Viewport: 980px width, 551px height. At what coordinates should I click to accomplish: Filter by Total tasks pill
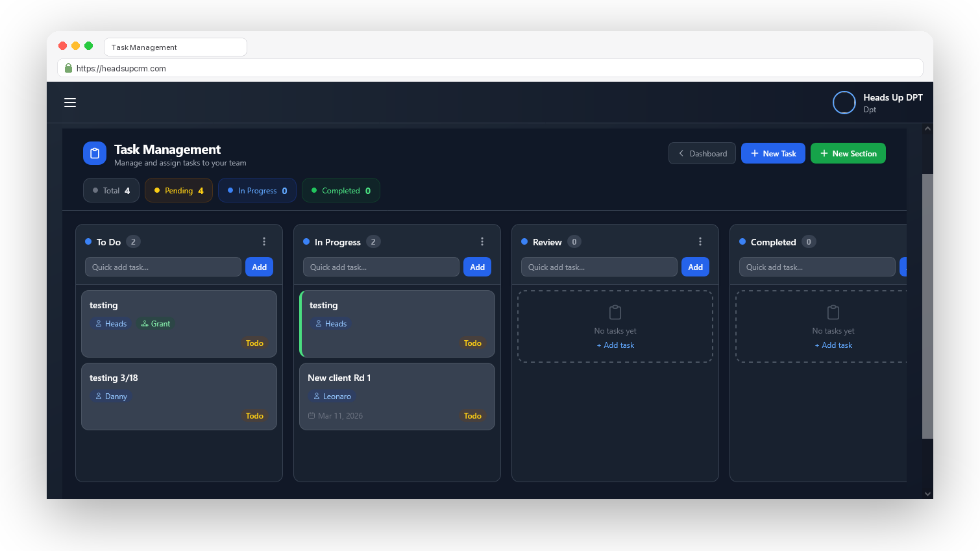click(x=111, y=190)
